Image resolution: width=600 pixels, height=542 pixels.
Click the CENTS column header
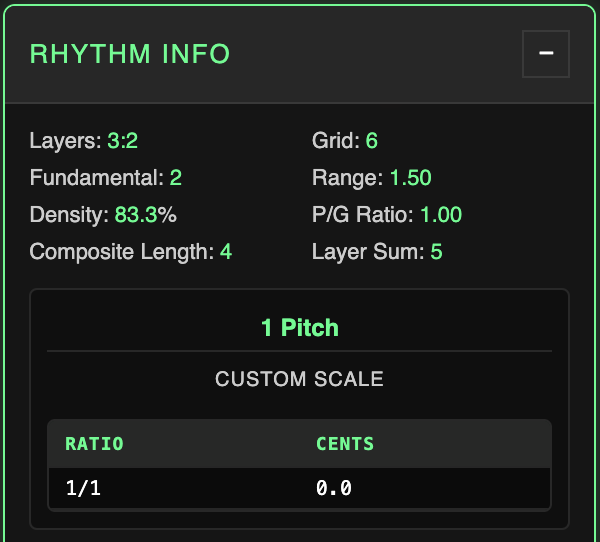[345, 443]
